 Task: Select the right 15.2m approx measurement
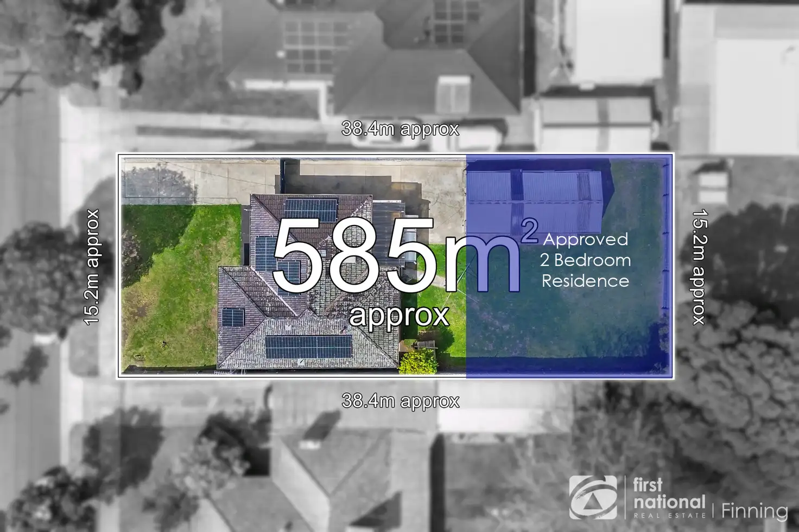click(x=697, y=267)
